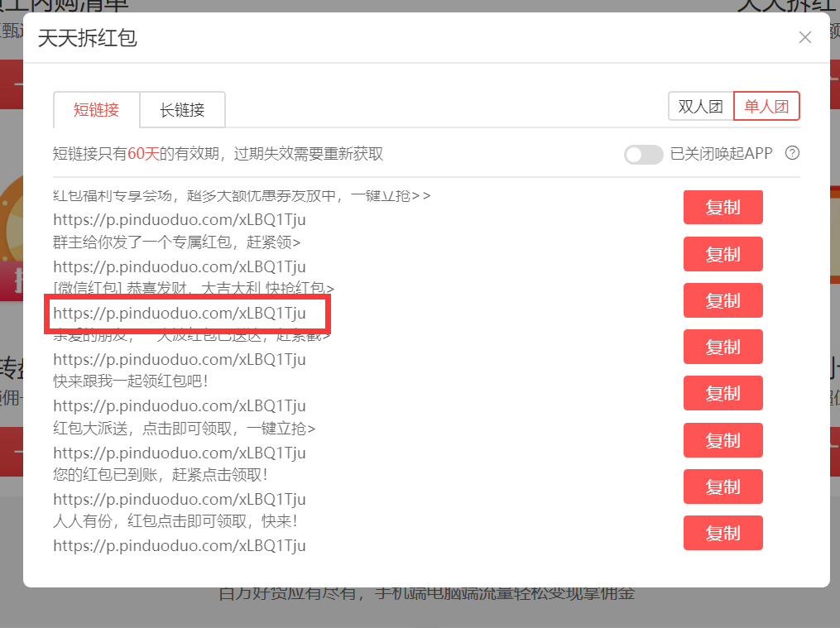
Task: Switch to the 长链接 tab
Action: click(x=182, y=110)
